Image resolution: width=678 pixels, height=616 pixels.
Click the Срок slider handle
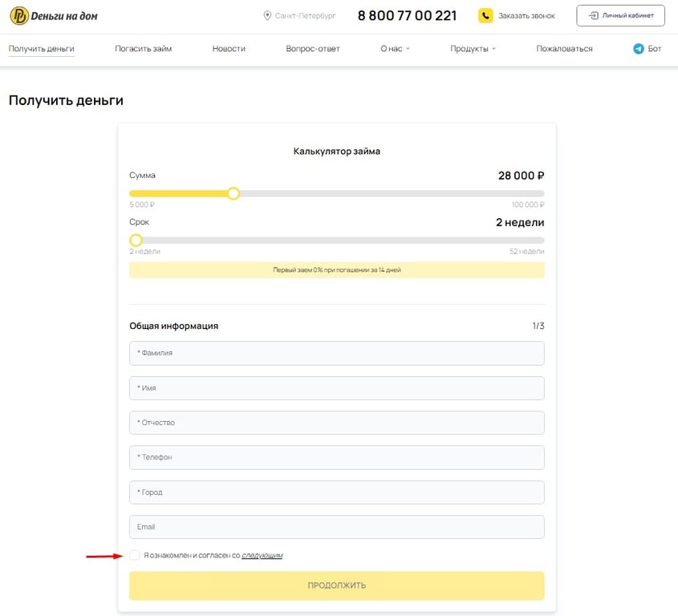[136, 240]
